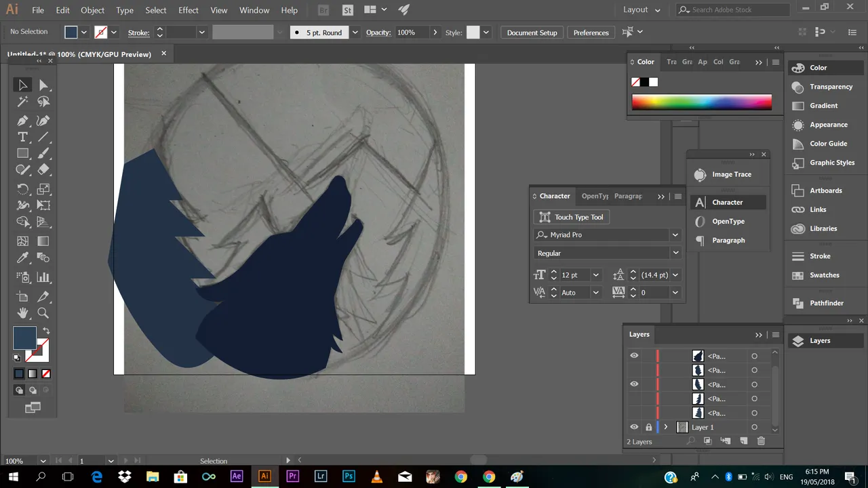Select the Line Segment tool

click(x=43, y=137)
